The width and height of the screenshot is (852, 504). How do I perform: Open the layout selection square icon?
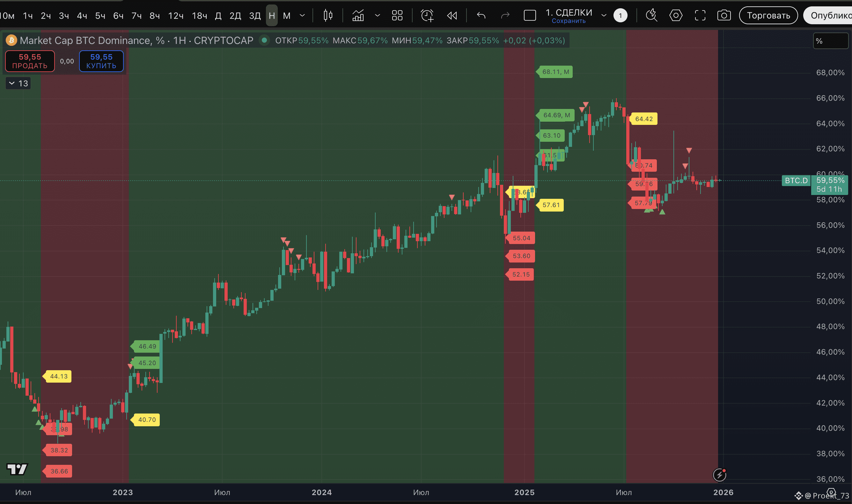point(530,16)
